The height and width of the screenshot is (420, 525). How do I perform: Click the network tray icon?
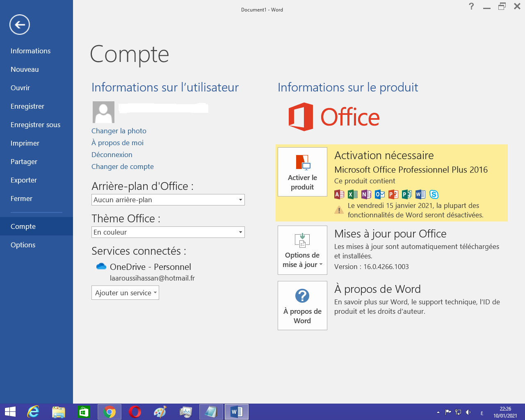click(458, 412)
